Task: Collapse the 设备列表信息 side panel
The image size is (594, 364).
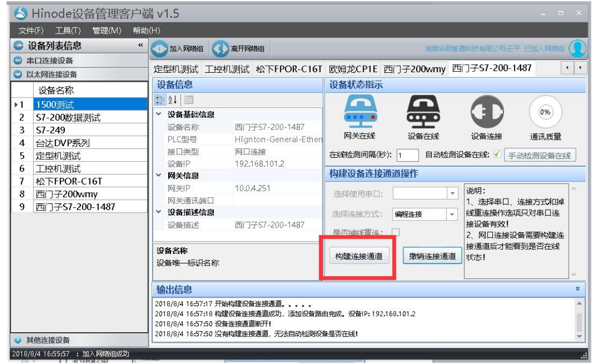Action: click(140, 46)
